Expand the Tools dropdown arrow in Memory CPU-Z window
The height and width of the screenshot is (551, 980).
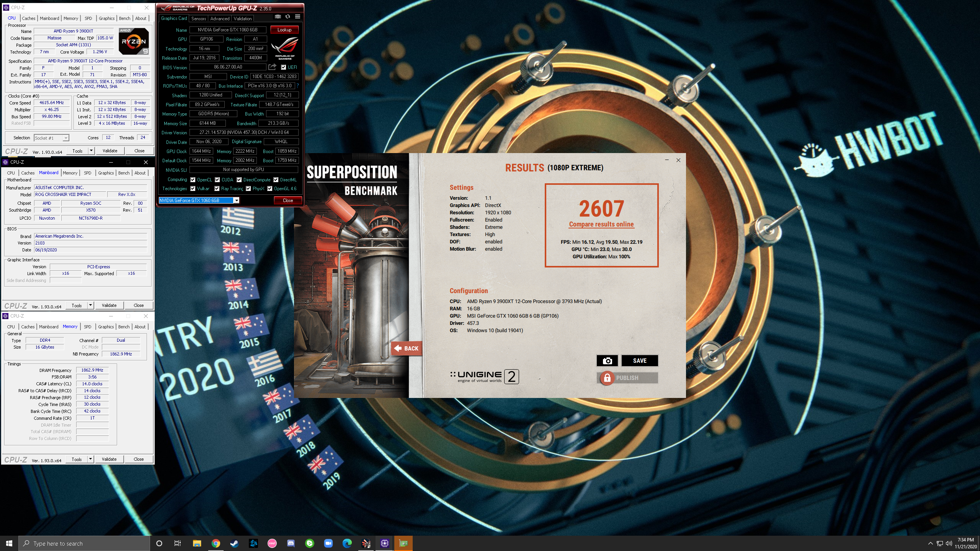pyautogui.click(x=90, y=459)
